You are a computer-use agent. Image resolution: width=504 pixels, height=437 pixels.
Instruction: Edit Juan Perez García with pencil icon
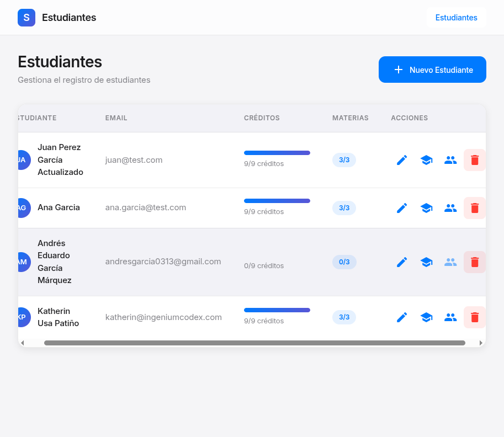click(x=402, y=160)
